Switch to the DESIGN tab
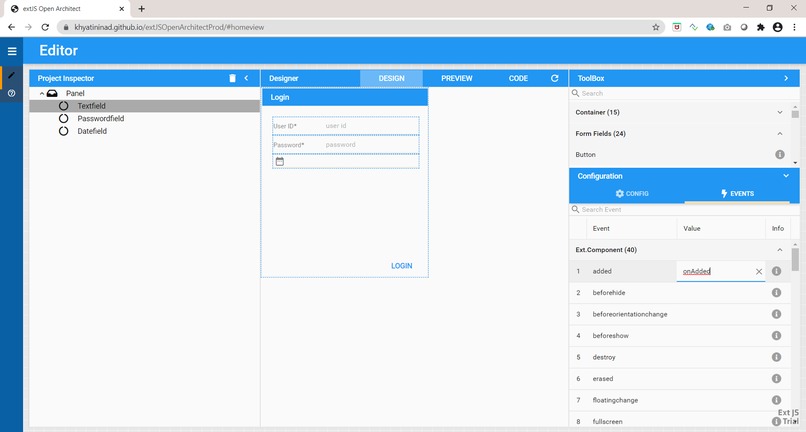 391,78
